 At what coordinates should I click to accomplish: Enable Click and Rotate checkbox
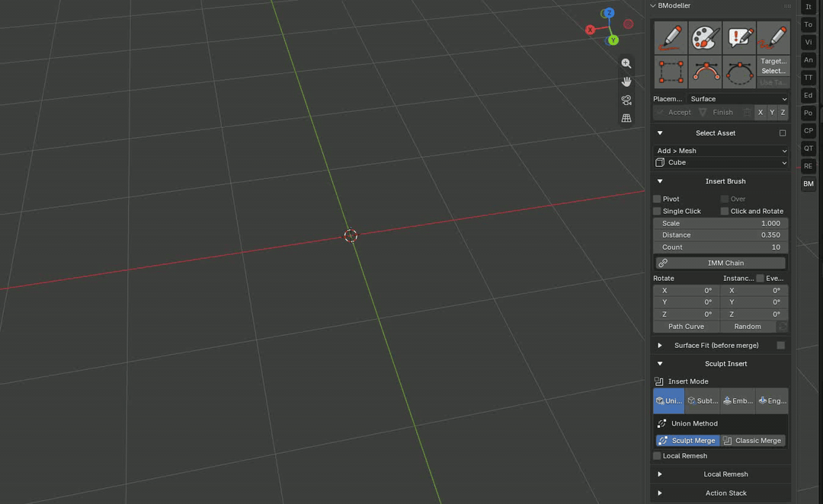tap(725, 211)
